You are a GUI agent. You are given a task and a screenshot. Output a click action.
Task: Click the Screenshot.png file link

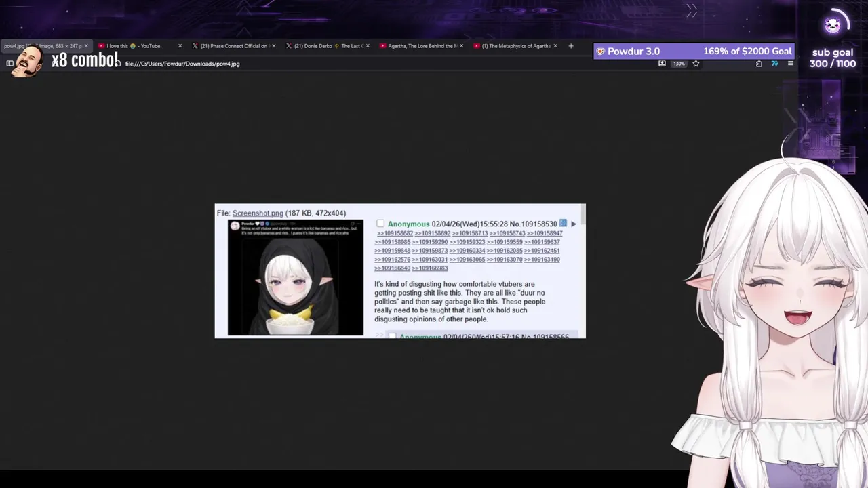pyautogui.click(x=258, y=213)
